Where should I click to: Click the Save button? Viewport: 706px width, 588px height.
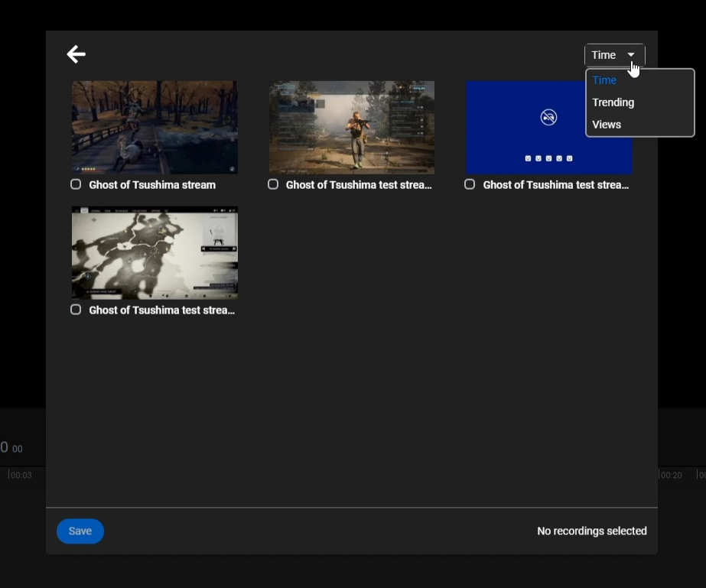(80, 531)
